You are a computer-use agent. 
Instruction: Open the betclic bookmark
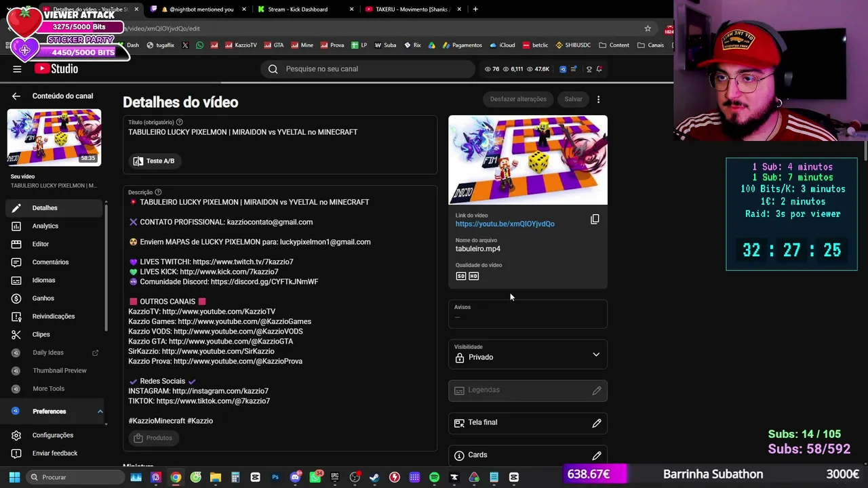coord(535,45)
